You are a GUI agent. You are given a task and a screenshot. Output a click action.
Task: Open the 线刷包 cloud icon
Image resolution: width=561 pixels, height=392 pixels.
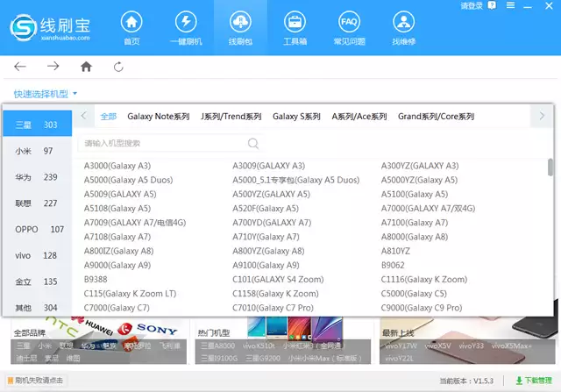240,22
